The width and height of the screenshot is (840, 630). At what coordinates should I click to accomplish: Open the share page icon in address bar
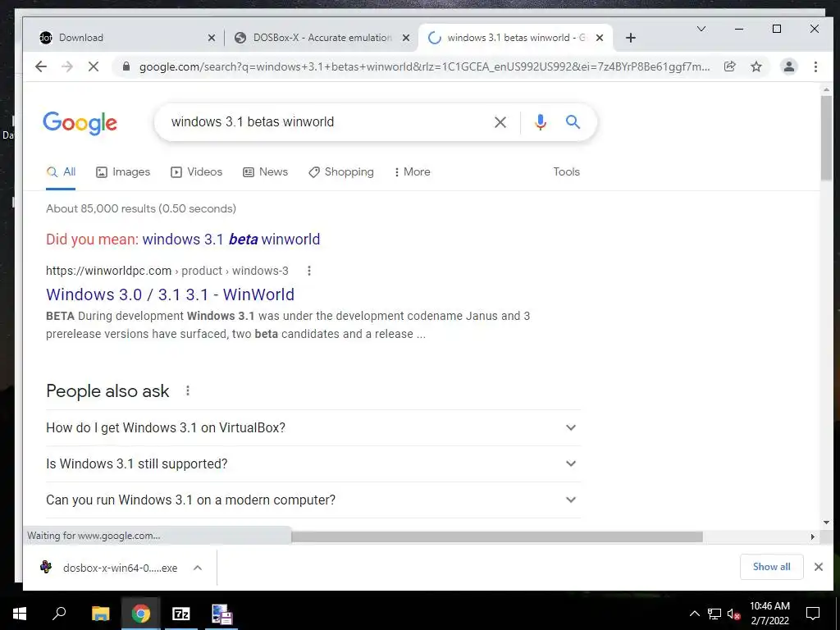tap(729, 66)
